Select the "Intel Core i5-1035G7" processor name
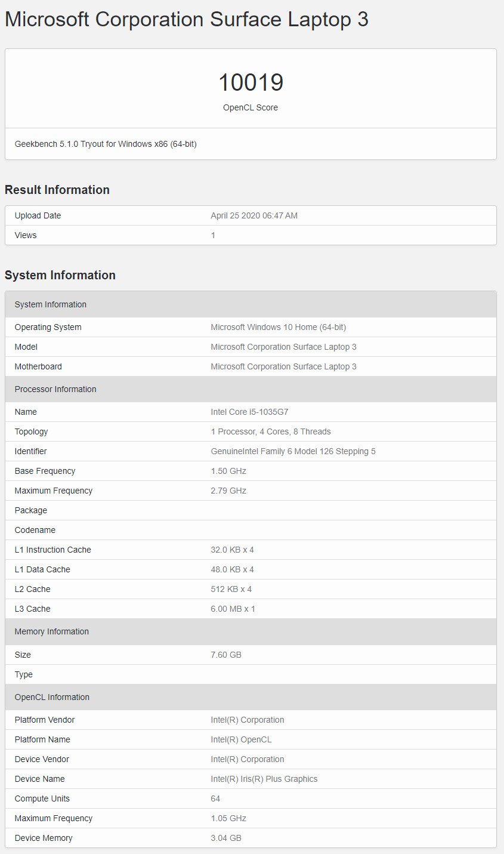 pyautogui.click(x=249, y=412)
